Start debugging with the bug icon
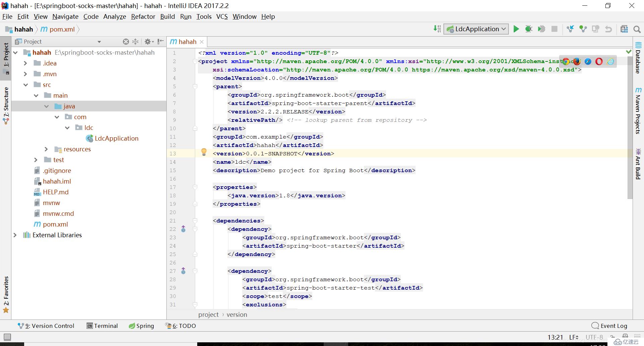 click(x=529, y=29)
